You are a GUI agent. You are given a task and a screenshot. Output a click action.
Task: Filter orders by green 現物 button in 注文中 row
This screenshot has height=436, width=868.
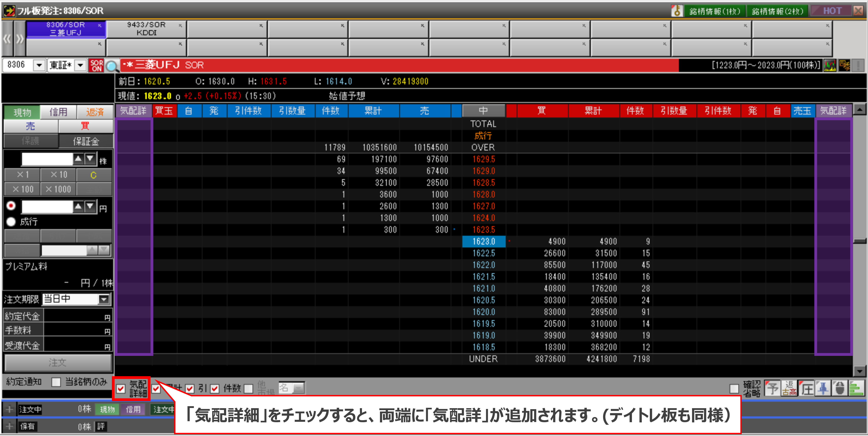coord(108,410)
